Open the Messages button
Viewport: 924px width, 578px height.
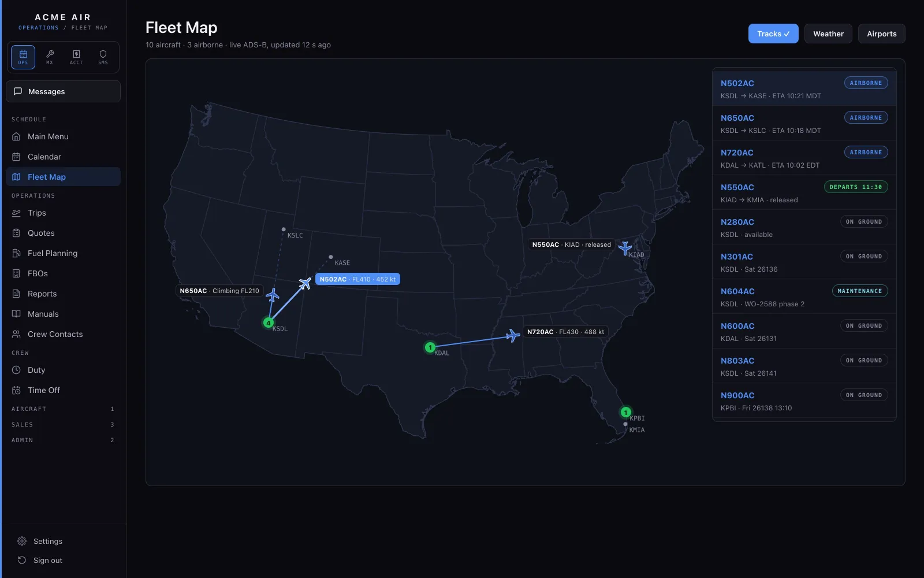63,91
